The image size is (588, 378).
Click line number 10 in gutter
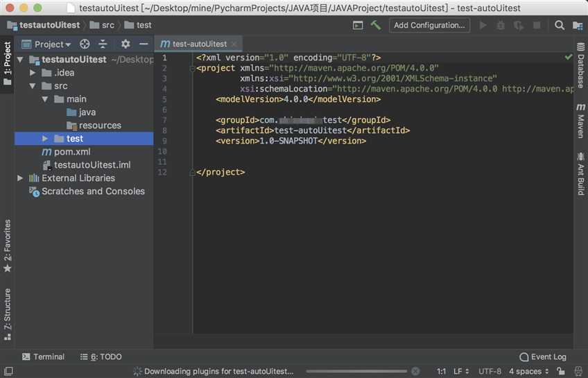point(162,151)
